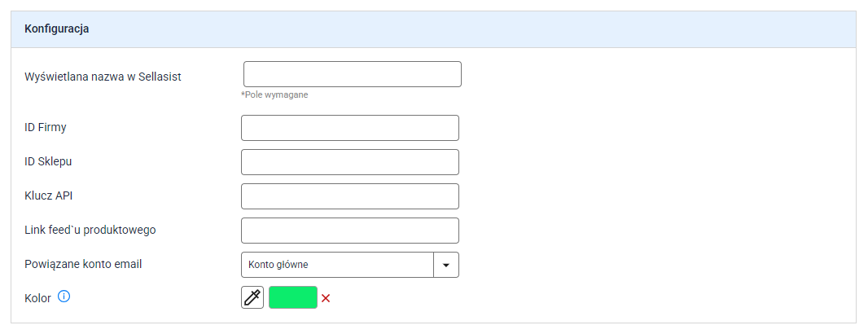Focus the Klucz API text field
Viewport: 868px width, 334px height.
point(350,196)
